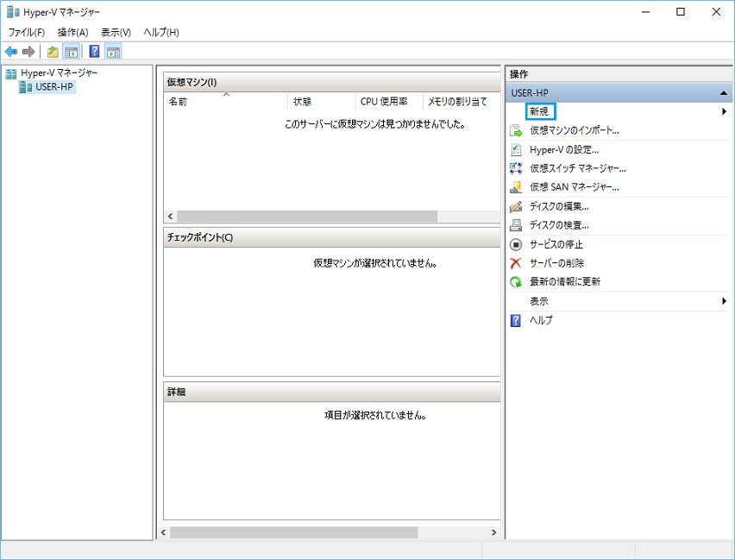Viewport: 735px width, 560px height.
Task: Click the 仮想スイッチ マネージャー icon
Action: click(516, 168)
